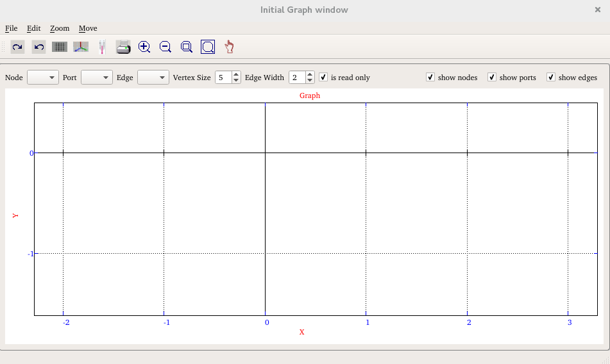The height and width of the screenshot is (364, 610).
Task: Uncheck the 'is read only' checkbox
Action: [x=324, y=77]
